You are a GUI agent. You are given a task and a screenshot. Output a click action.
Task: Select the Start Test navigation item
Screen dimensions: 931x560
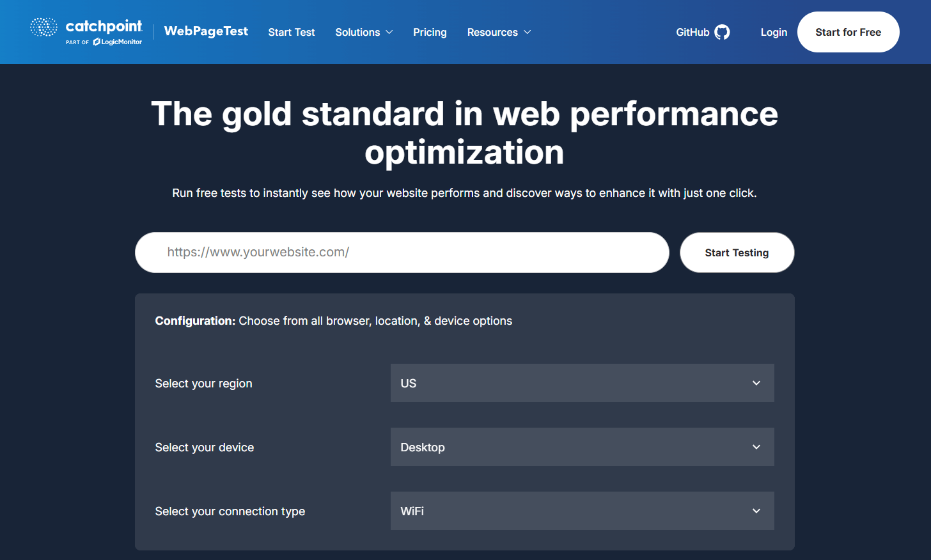pyautogui.click(x=292, y=32)
